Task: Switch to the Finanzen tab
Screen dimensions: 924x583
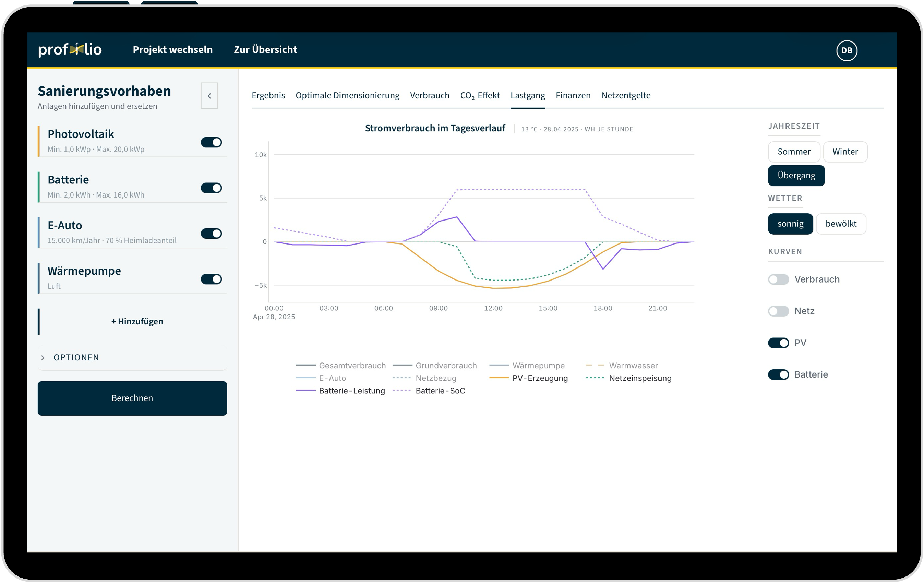Action: click(x=573, y=95)
